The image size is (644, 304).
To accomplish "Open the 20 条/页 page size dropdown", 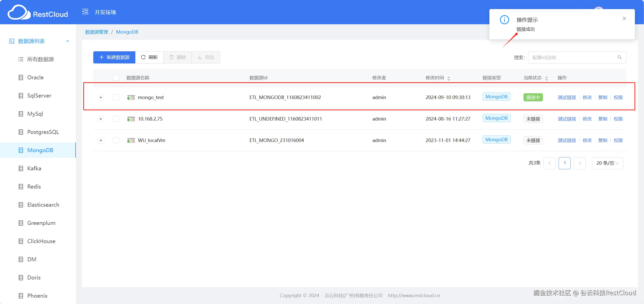I will 608,163.
